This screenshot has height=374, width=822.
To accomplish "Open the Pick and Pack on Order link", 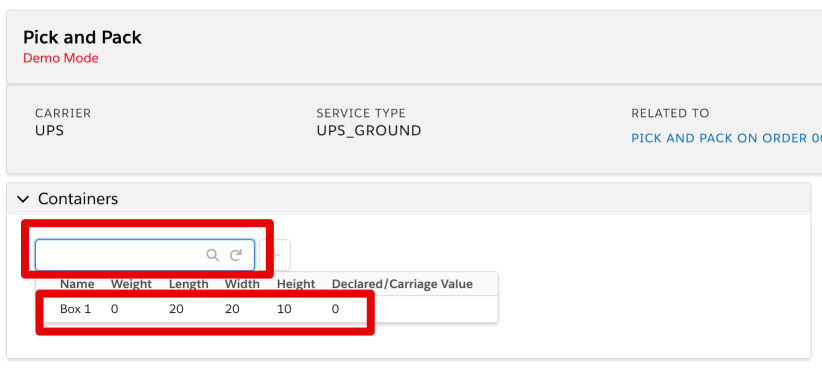I will 727,138.
